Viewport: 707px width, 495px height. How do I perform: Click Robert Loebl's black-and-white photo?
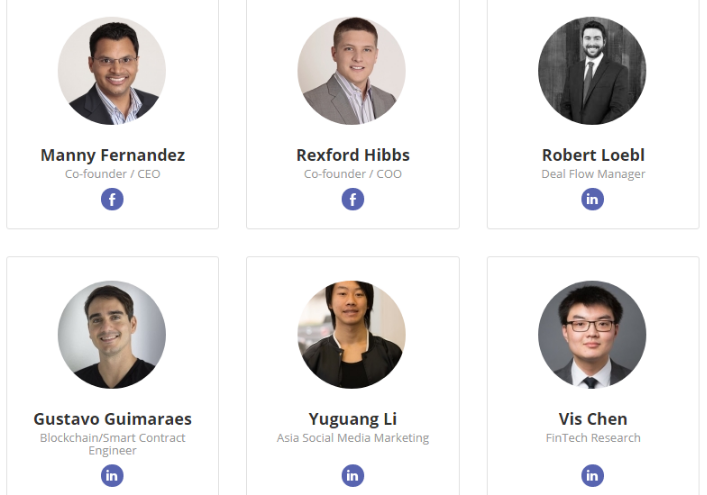(x=592, y=71)
